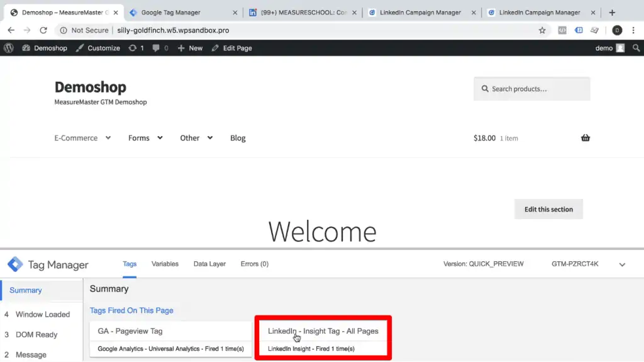The image size is (644, 362).
Task: Click the code brackets extension icon
Action: (x=562, y=30)
